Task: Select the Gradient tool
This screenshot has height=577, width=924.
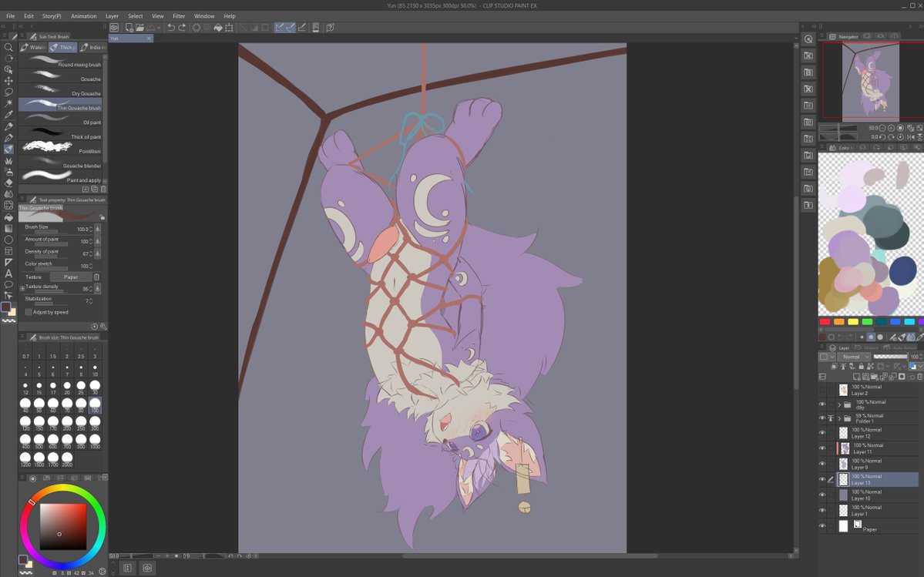Action: click(8, 228)
